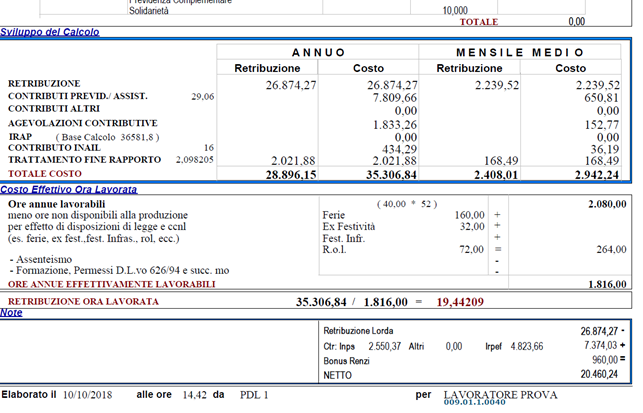643x413 pixels.
Task: Select NETTO amount 20.460,24
Action: coord(599,374)
